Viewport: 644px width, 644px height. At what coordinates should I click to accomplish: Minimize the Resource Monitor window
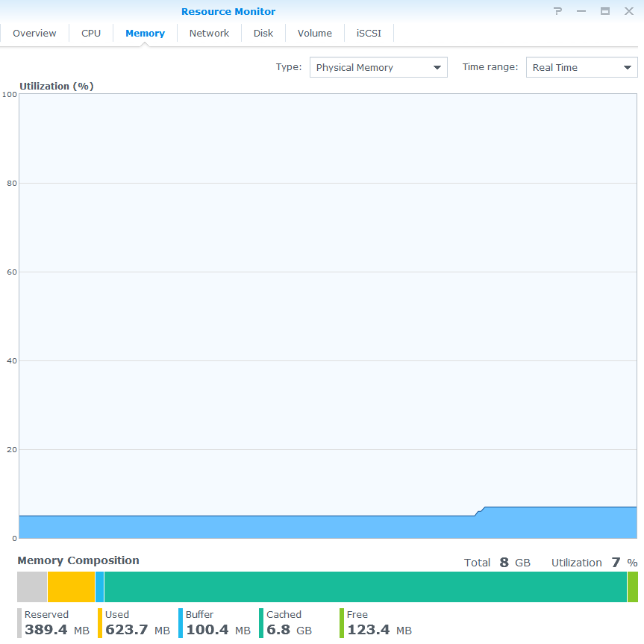click(x=581, y=11)
